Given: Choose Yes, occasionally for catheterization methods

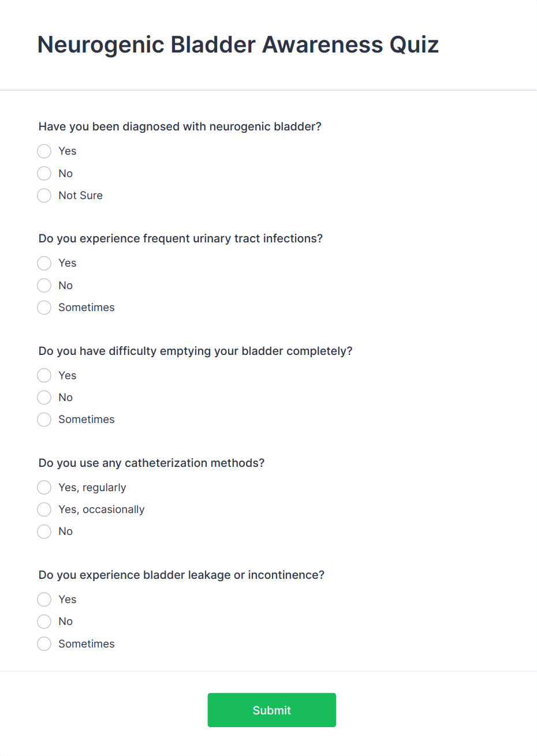Looking at the screenshot, I should coord(44,510).
